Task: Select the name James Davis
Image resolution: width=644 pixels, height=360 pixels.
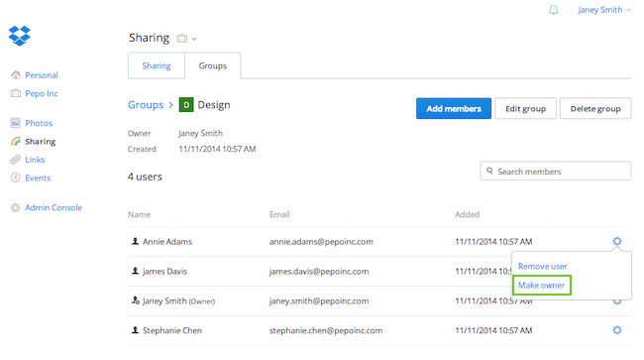Action: (164, 271)
